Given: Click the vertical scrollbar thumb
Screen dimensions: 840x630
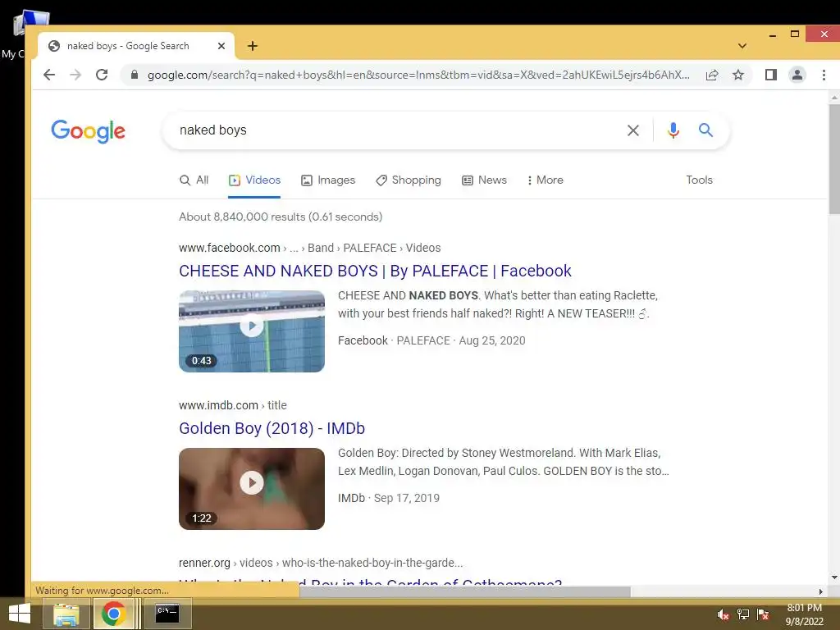Looking at the screenshot, I should click(834, 160).
